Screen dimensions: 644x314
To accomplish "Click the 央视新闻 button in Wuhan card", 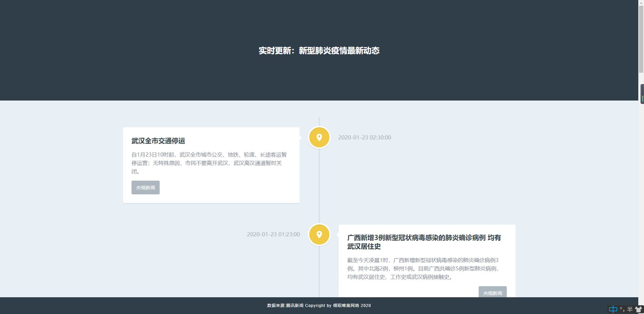I will 145,188.
